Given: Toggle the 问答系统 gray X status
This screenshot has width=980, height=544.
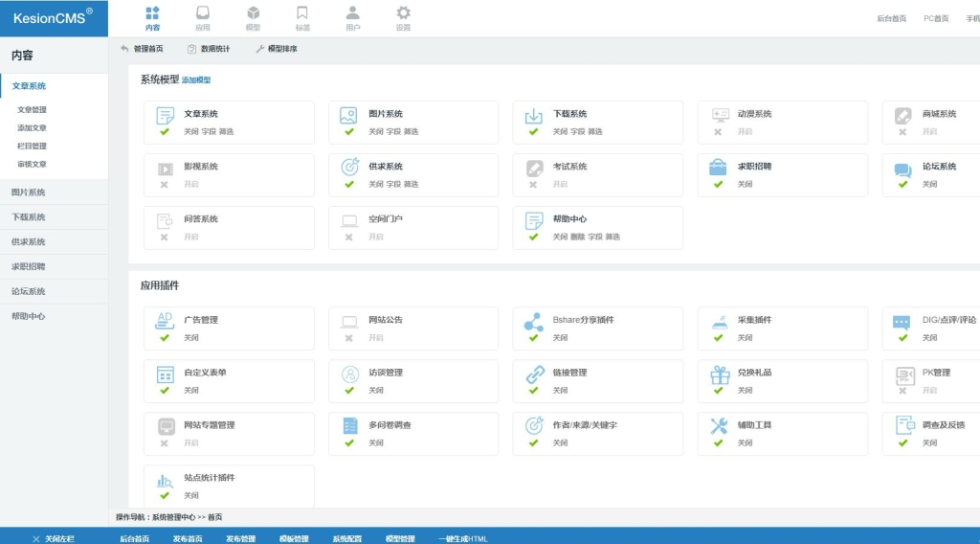Looking at the screenshot, I should [x=164, y=237].
